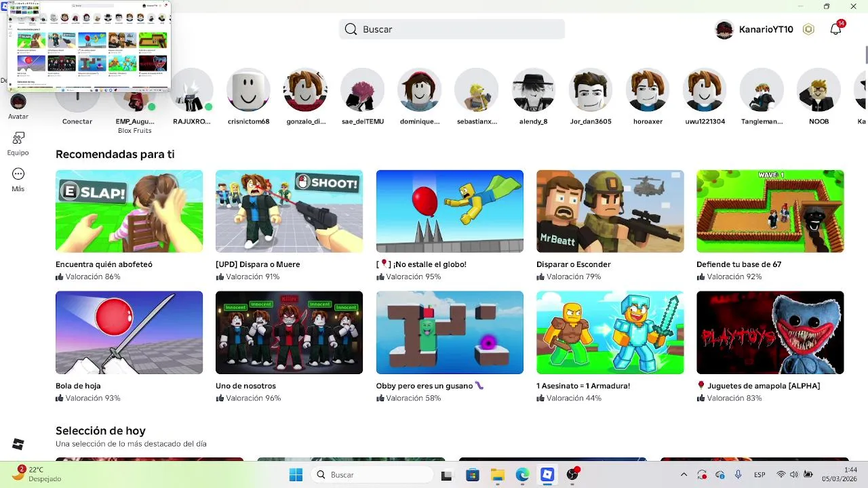The height and width of the screenshot is (488, 868).
Task: Click the Selección de hoy heading
Action: [100, 431]
